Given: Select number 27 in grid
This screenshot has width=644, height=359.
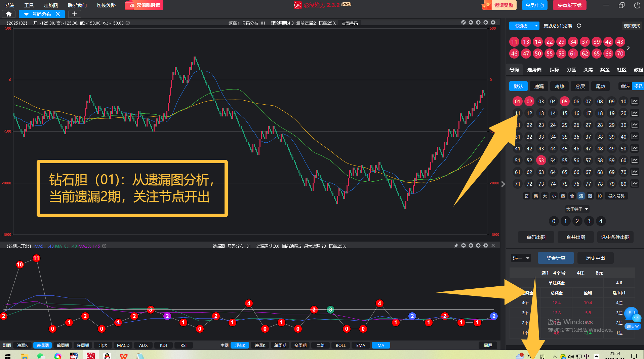Looking at the screenshot, I should click(588, 125).
